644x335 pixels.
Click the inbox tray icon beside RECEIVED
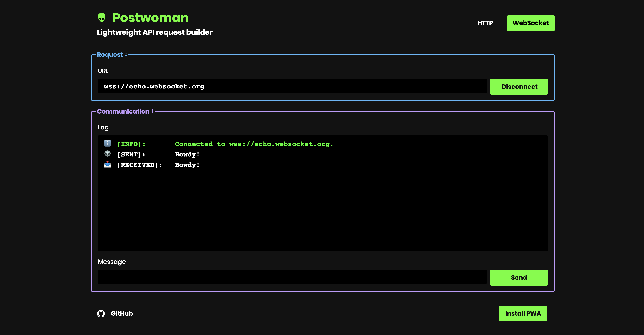point(108,164)
